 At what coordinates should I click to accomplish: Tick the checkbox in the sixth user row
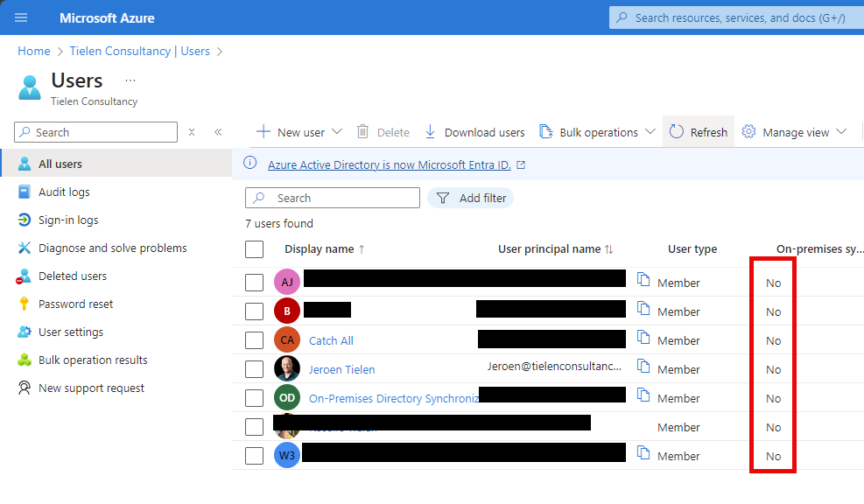[254, 427]
